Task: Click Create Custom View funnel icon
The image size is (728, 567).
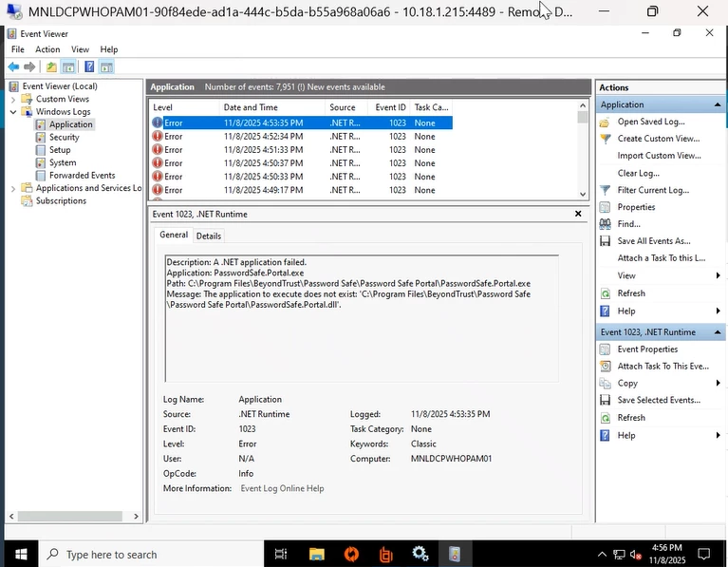Action: 605,139
